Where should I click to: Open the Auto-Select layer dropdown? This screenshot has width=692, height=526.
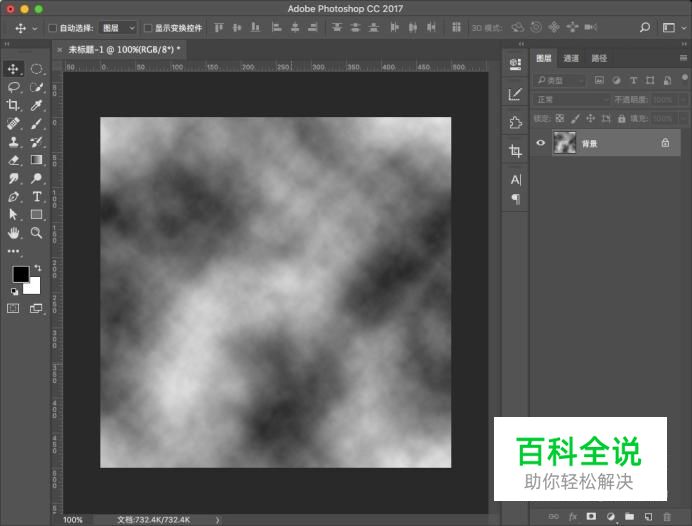click(x=118, y=28)
